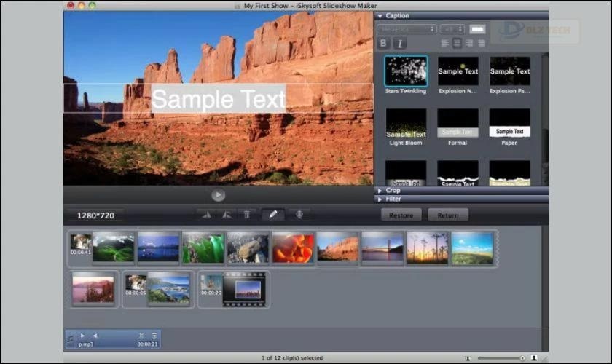
Task: Expand the Crop panel
Action: click(380, 191)
